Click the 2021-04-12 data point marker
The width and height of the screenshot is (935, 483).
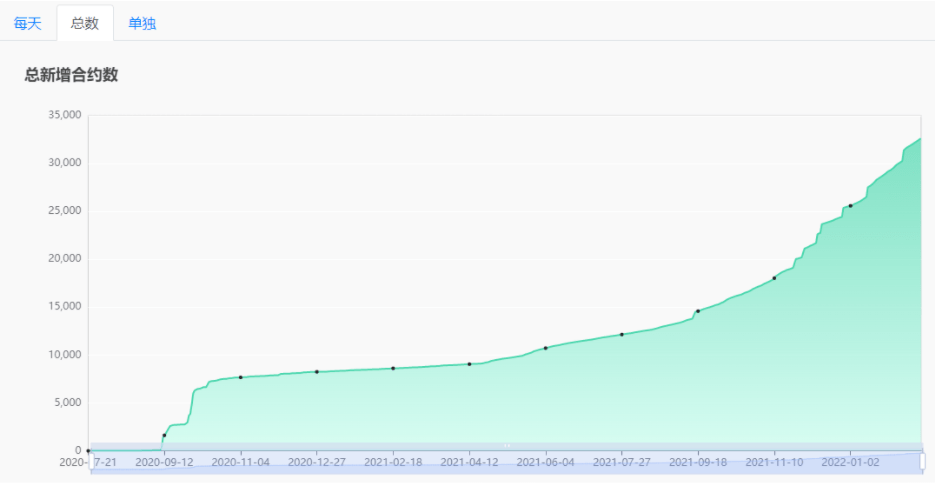tap(469, 364)
